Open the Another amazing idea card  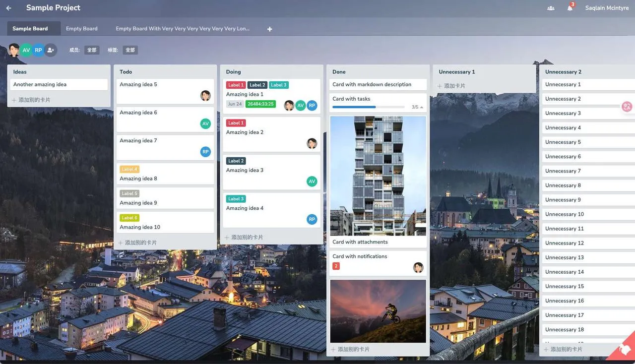pyautogui.click(x=59, y=85)
